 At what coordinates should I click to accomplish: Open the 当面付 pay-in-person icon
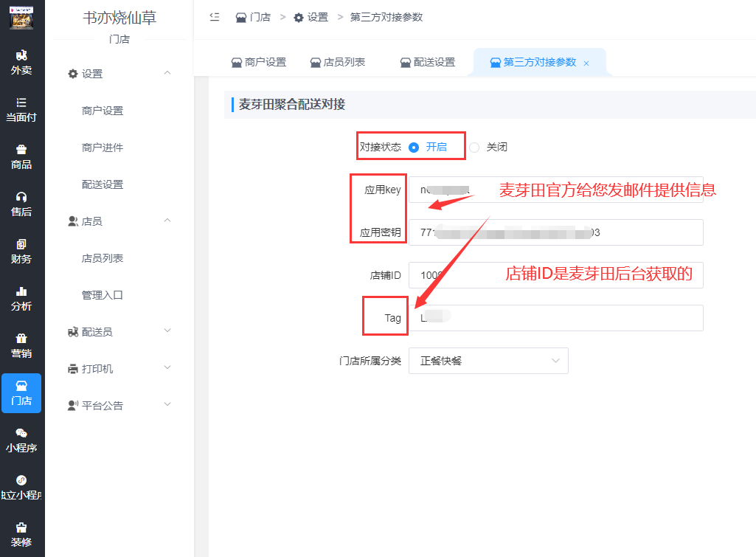[21, 110]
